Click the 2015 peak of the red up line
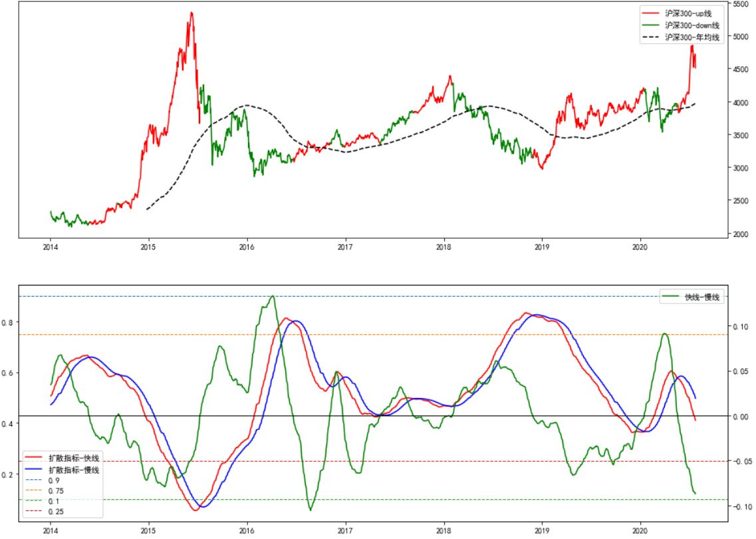The image size is (756, 539). tap(191, 13)
